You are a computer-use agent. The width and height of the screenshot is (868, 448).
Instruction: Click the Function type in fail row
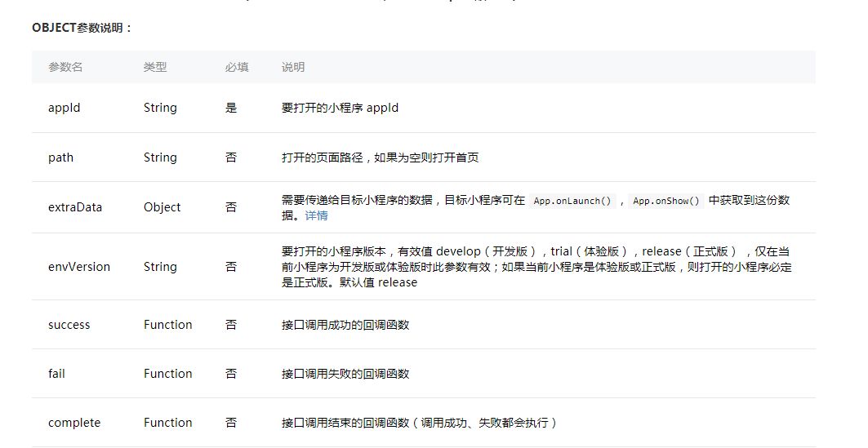(x=167, y=374)
